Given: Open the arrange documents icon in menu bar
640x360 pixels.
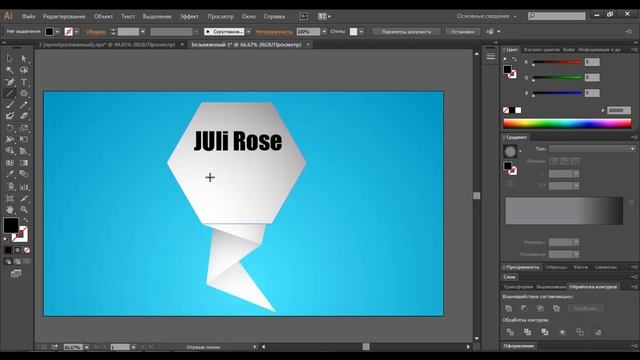Looking at the screenshot, I should [x=324, y=16].
